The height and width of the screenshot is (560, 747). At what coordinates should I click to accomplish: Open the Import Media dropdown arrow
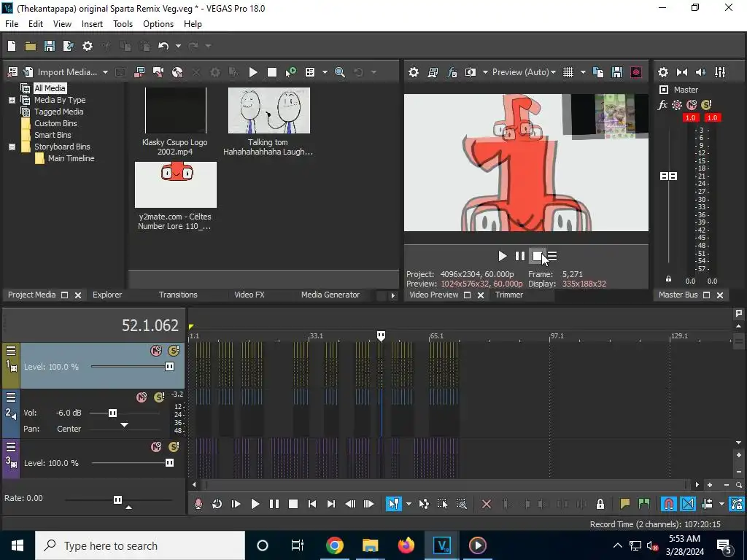[105, 72]
